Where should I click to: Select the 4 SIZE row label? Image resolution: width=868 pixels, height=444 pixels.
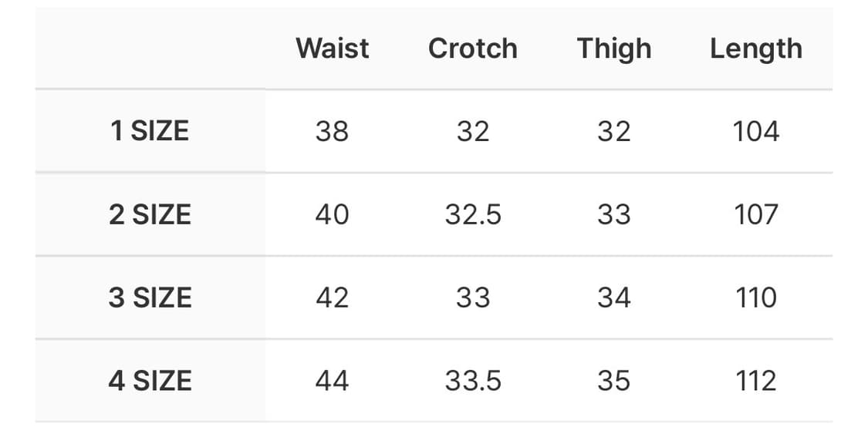tap(150, 381)
